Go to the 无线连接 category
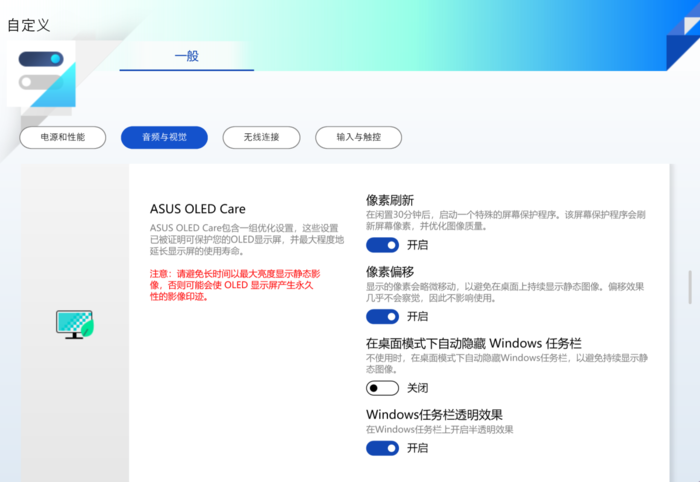 tap(262, 137)
